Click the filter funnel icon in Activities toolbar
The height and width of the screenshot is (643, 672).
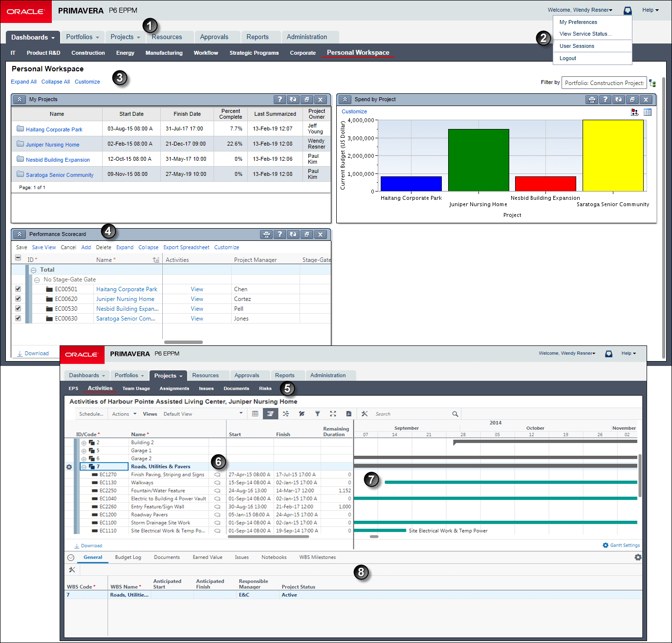tap(317, 414)
